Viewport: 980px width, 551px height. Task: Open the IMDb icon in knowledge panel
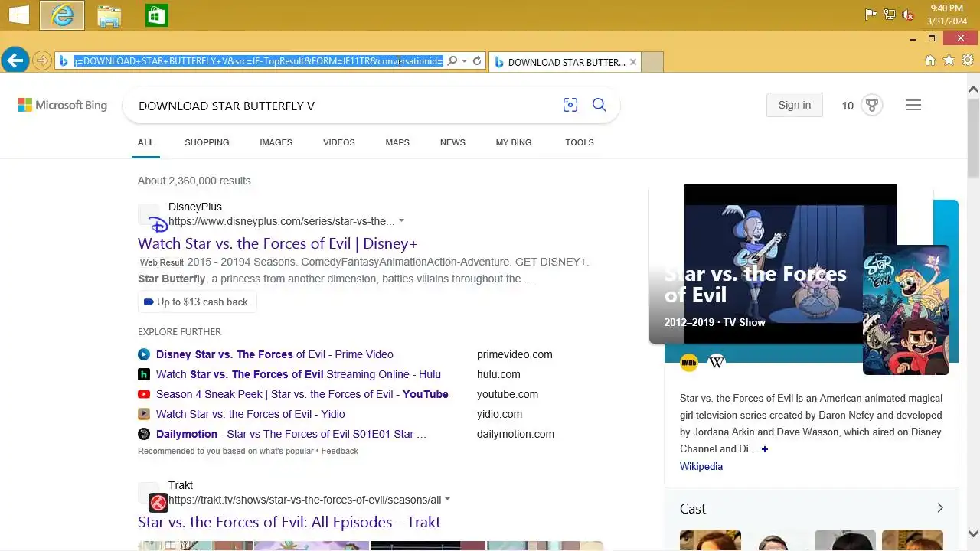click(689, 362)
